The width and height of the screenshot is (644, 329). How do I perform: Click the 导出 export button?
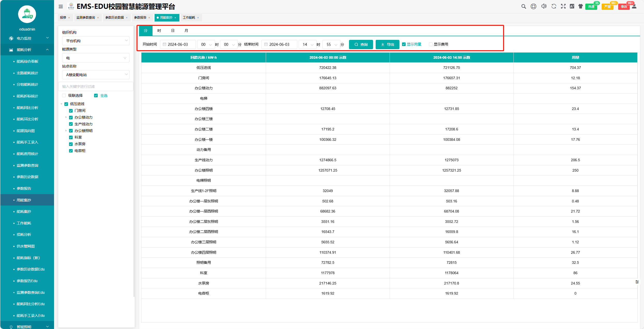click(387, 45)
